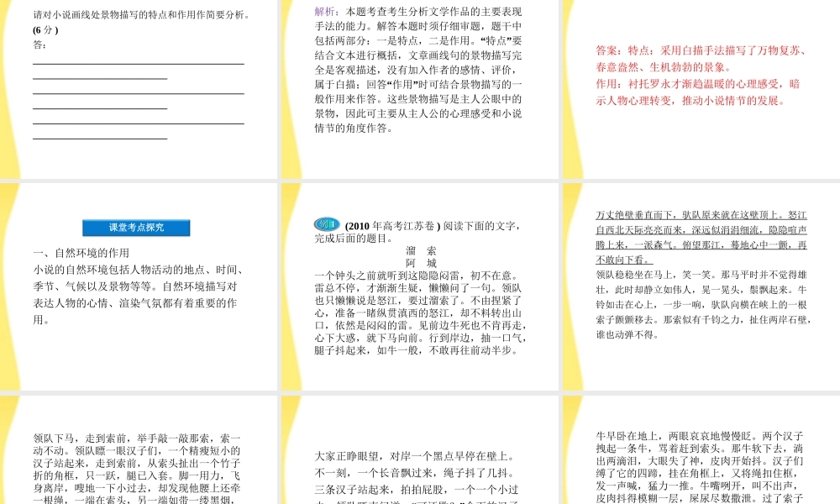Click the author name 阿 城

(x=421, y=263)
